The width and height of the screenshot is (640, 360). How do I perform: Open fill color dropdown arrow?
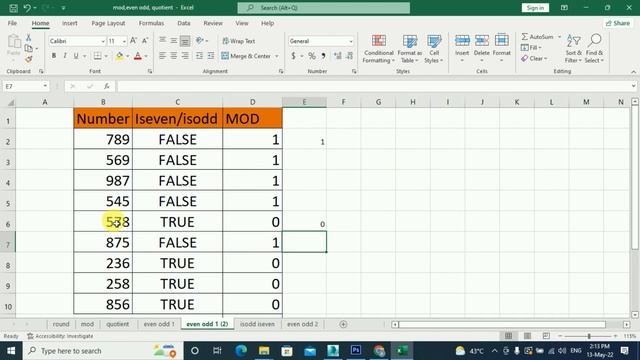127,56
